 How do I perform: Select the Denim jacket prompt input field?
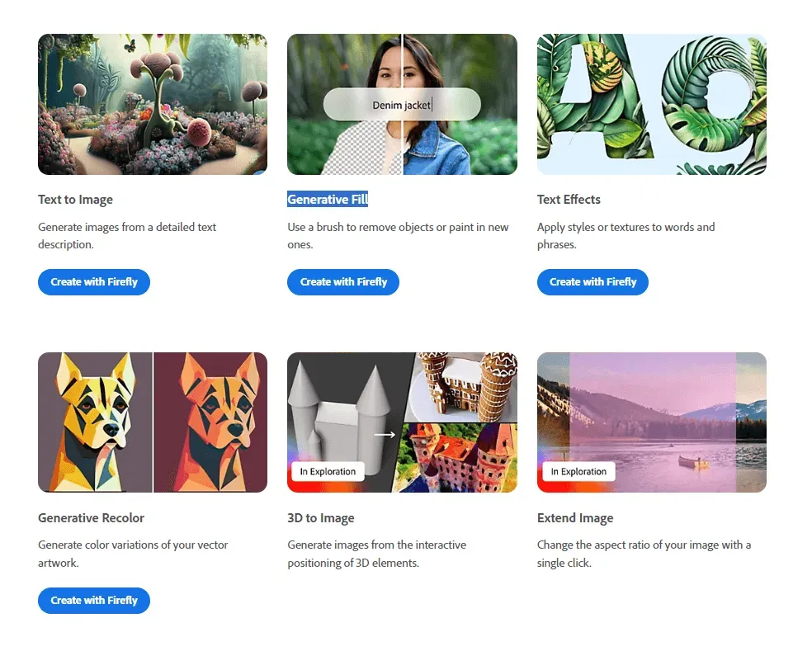click(402, 105)
